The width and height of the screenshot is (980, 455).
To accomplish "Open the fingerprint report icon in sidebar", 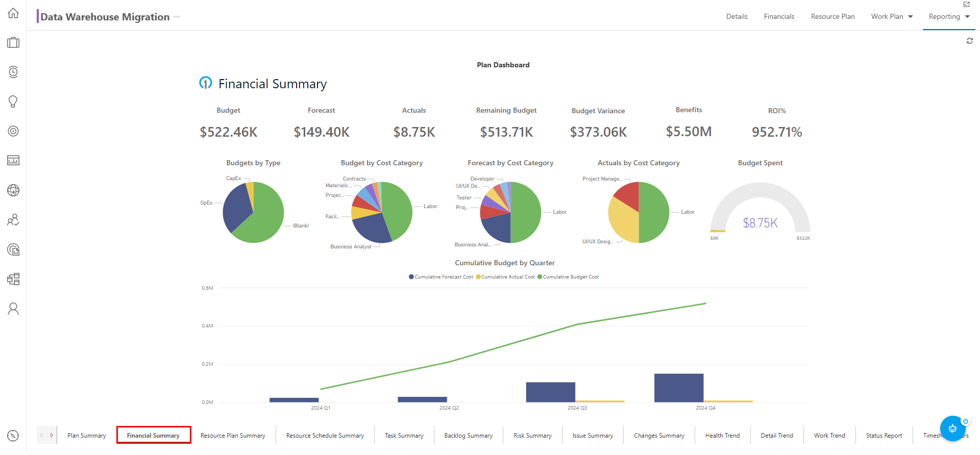I will [13, 249].
